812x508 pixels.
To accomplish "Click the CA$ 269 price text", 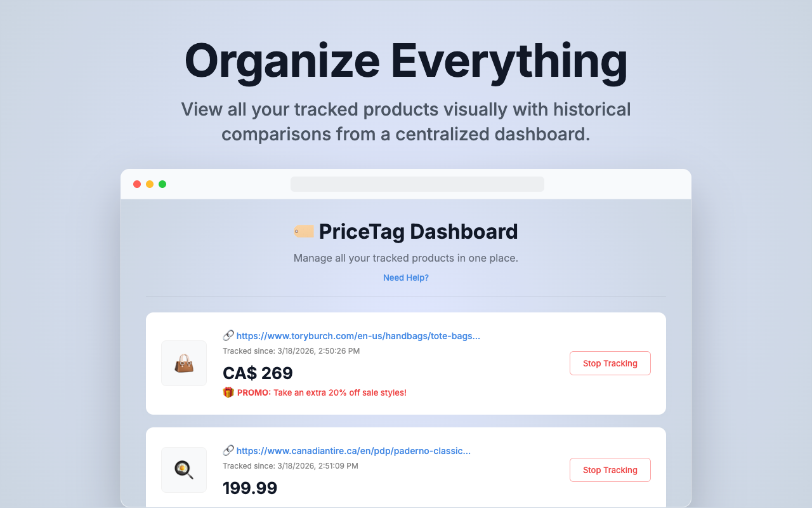I will [258, 373].
